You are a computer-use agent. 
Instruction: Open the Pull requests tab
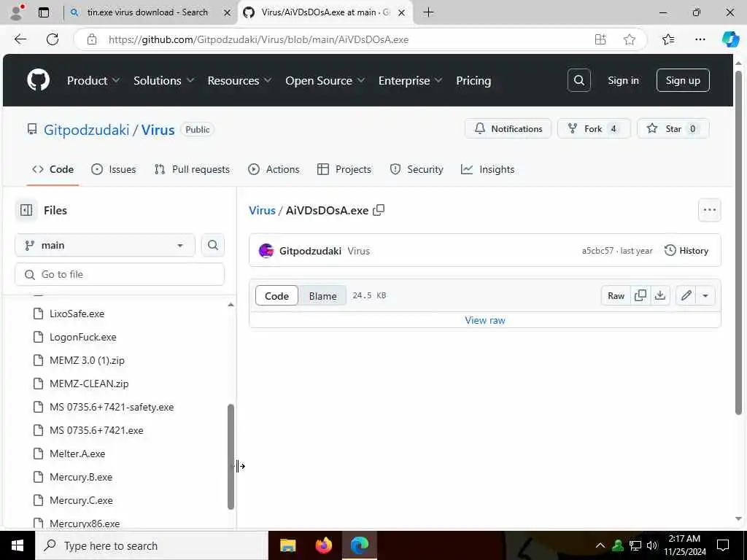click(192, 169)
